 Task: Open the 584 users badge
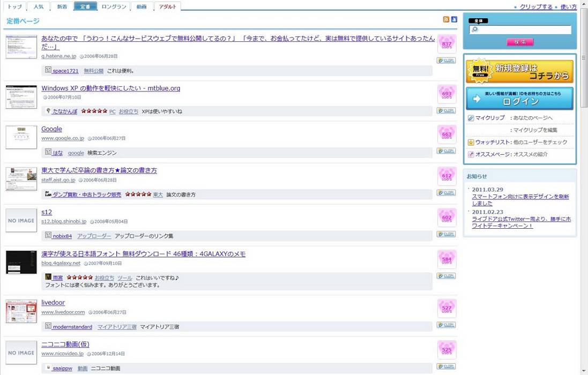[446, 259]
